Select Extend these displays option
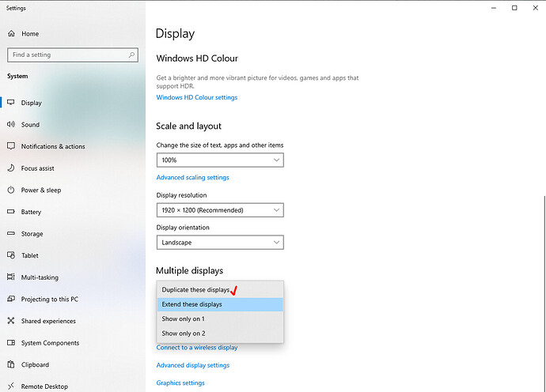The height and width of the screenshot is (392, 546). (192, 304)
